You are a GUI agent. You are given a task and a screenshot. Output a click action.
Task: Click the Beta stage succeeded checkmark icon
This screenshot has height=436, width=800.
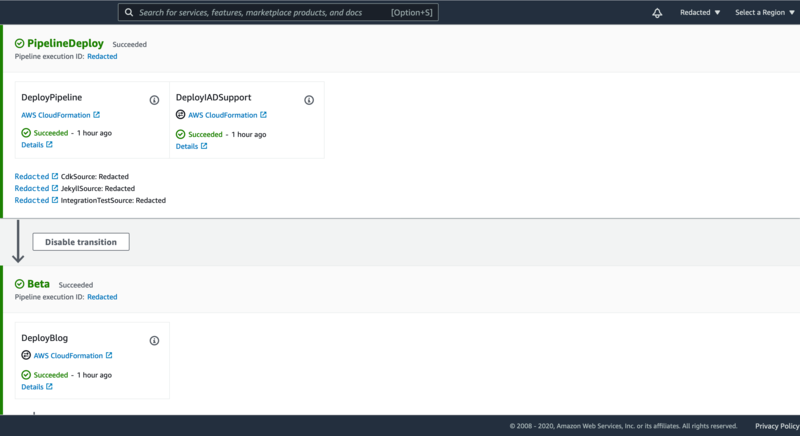(x=19, y=284)
